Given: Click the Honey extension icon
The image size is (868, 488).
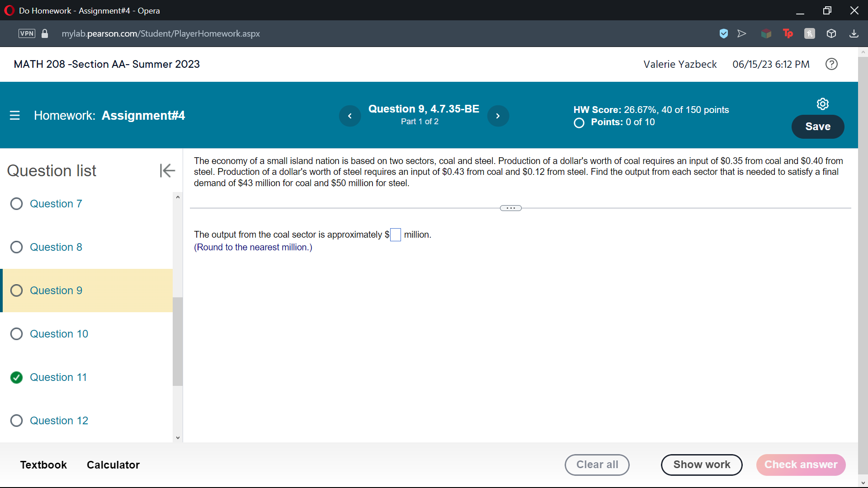Looking at the screenshot, I should pyautogui.click(x=810, y=33).
